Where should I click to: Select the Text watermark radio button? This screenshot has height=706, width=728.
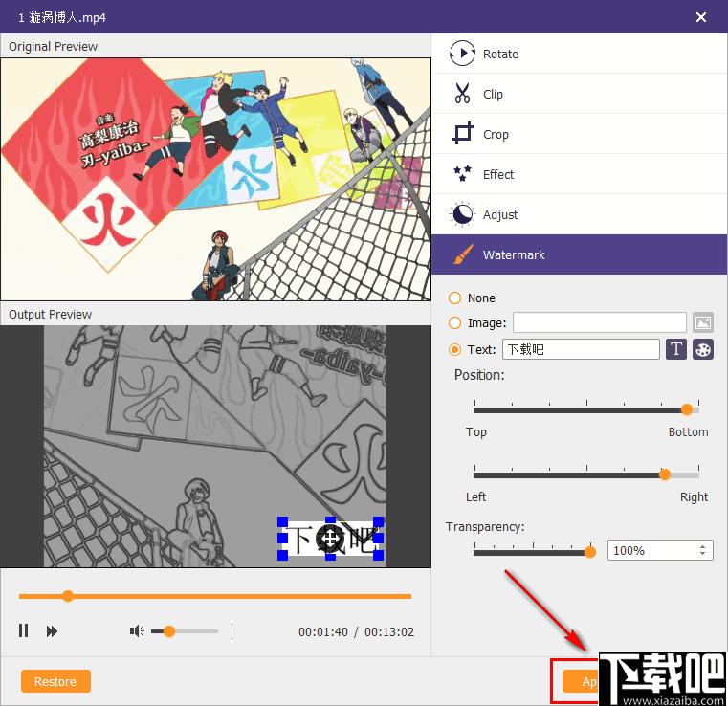point(454,349)
